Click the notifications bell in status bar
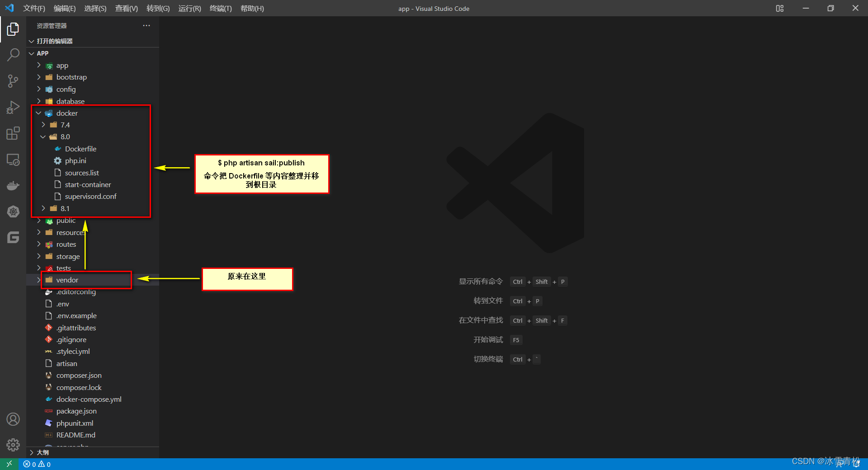868x470 pixels. tap(856, 464)
